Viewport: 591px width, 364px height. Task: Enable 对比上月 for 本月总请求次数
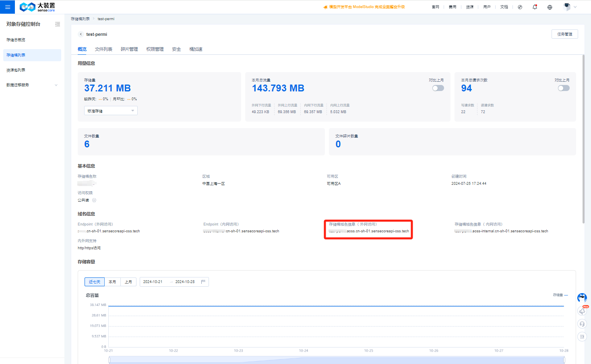click(x=564, y=88)
